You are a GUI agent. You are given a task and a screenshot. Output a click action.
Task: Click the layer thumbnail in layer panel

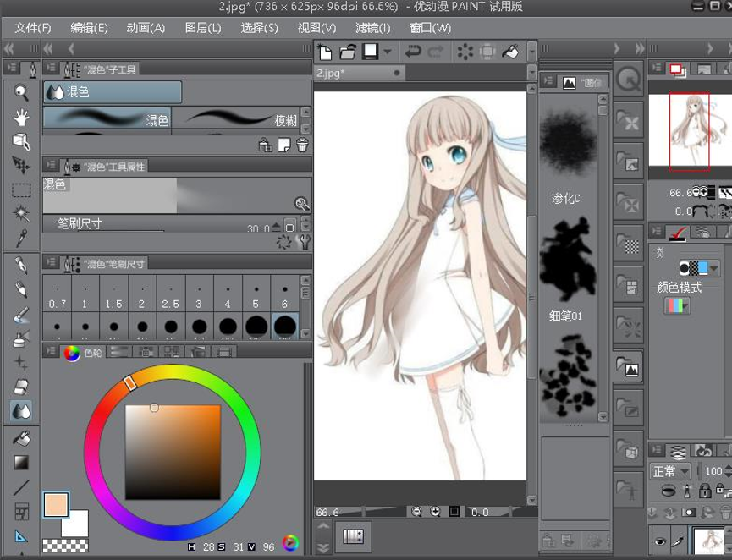point(708,541)
